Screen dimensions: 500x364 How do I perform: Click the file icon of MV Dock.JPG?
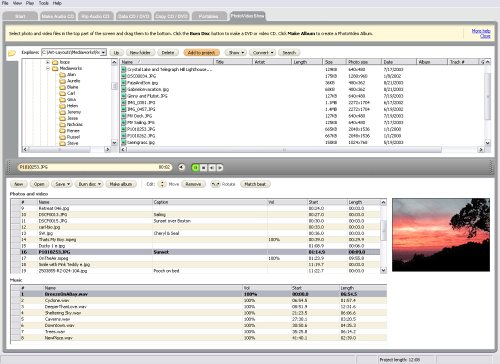click(x=124, y=116)
